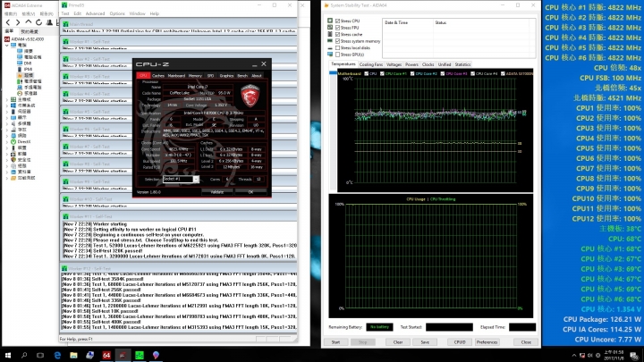The width and height of the screenshot is (644, 362).
Task: Switch to Cooling Fans tab
Action: coord(371,64)
